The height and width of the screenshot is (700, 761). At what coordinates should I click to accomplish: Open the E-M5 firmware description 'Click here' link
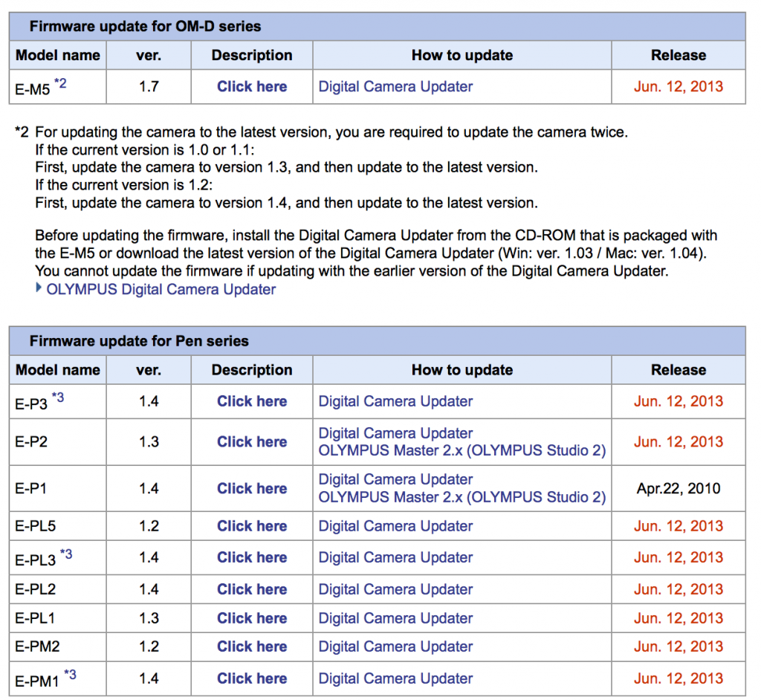(x=252, y=86)
